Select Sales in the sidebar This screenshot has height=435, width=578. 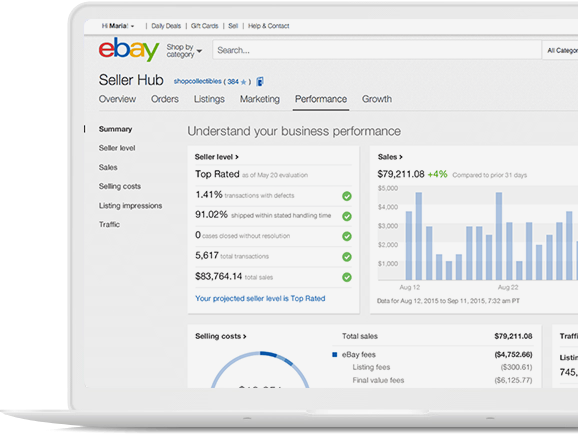(x=108, y=167)
